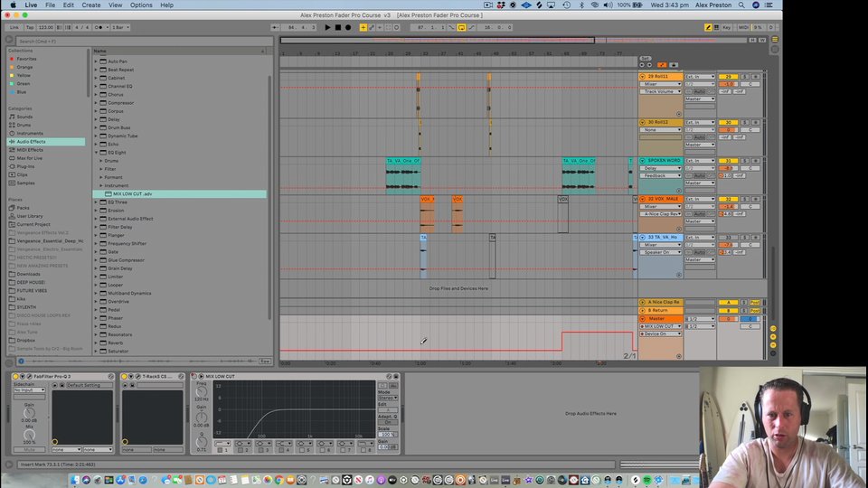The width and height of the screenshot is (868, 488).
Task: Solo the 29 Roll11 track
Action: (744, 76)
